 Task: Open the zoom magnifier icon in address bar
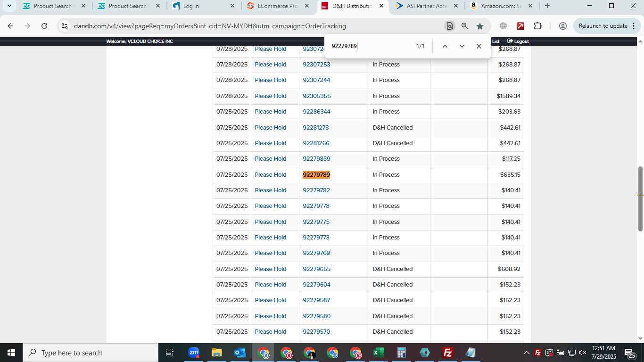click(x=465, y=26)
